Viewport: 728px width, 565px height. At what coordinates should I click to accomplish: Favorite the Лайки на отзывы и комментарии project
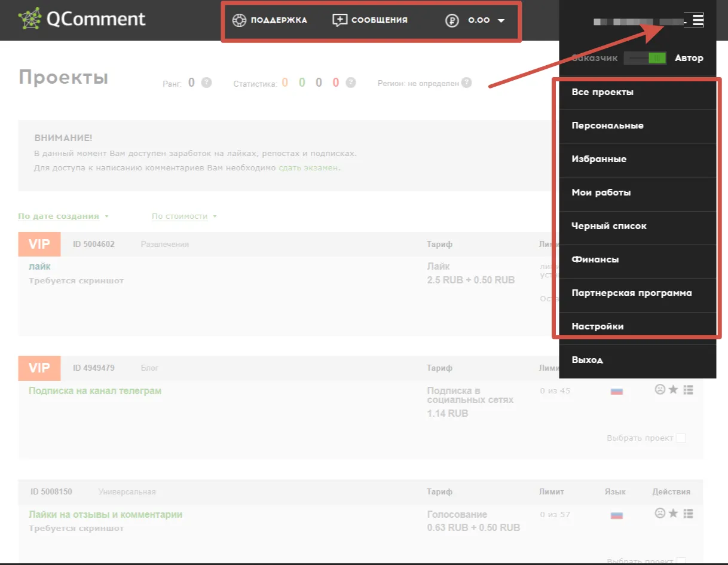[673, 513]
